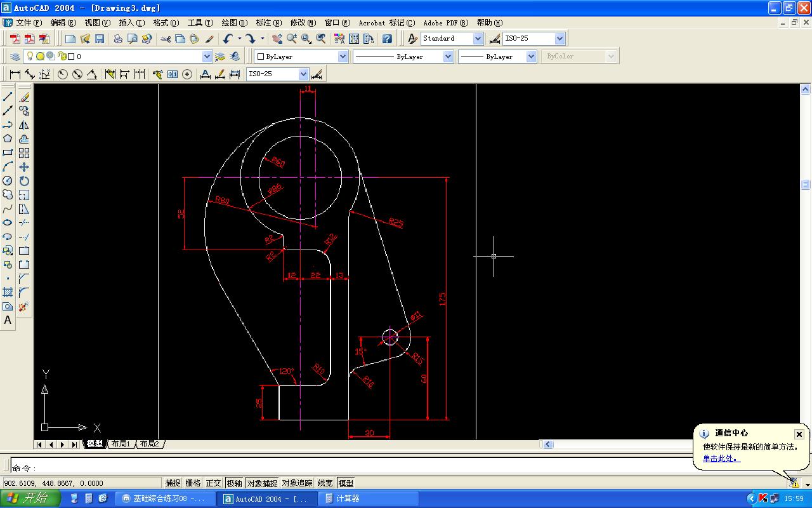The image size is (812, 508).
Task: Select the Angular Dimension tool
Action: click(91, 74)
